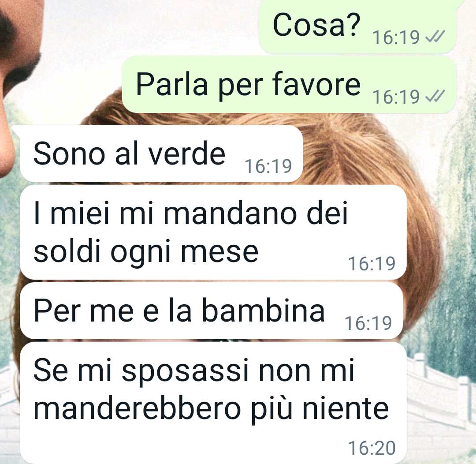This screenshot has width=476, height=464.
Task: Tap the "Sono al verde" received message
Action: point(161,154)
